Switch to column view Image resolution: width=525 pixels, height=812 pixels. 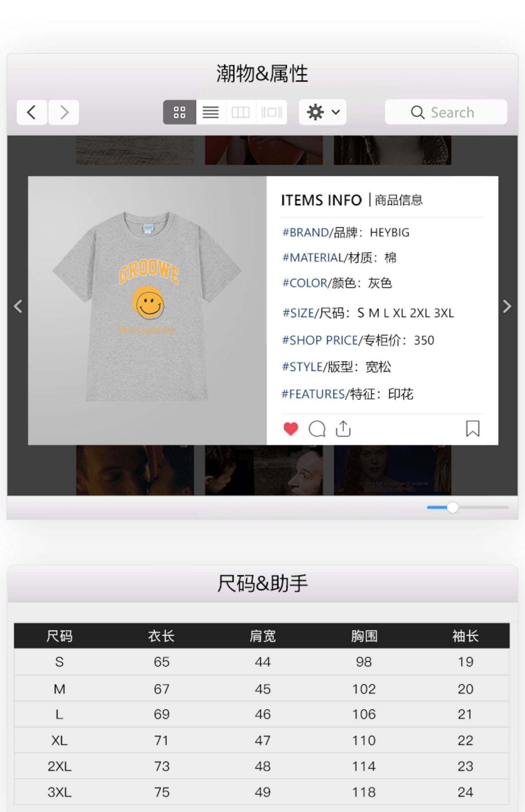[241, 112]
